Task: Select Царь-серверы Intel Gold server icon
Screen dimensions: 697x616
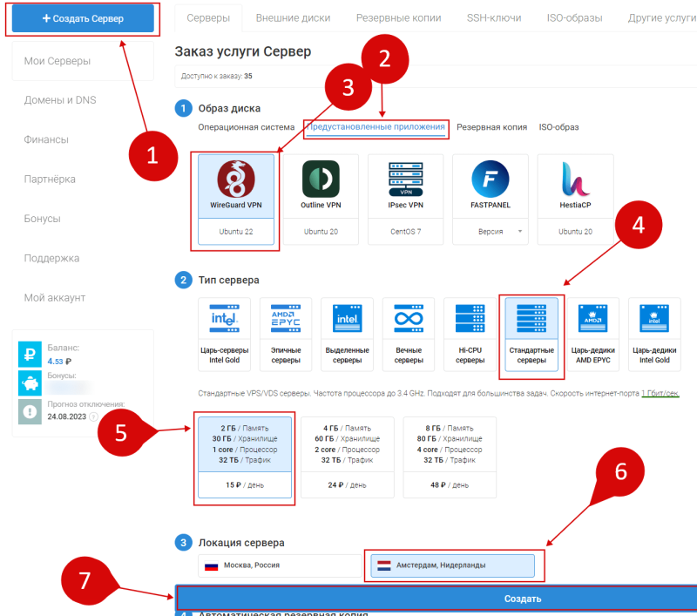Action: coord(225,318)
